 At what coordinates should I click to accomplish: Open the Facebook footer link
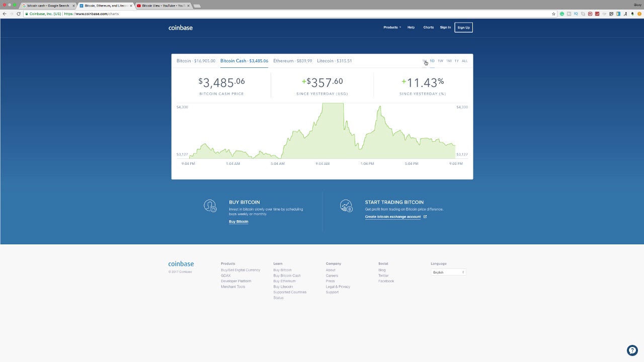tap(386, 281)
